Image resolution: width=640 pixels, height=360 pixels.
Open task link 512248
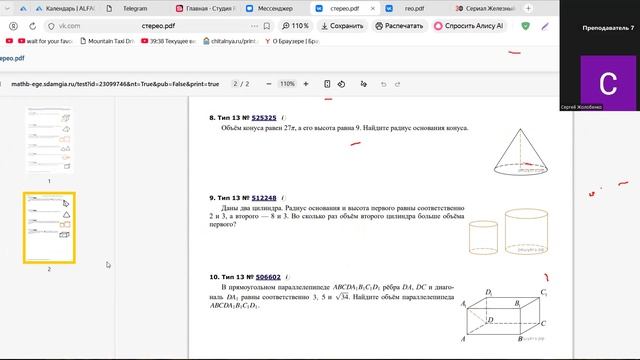click(264, 198)
